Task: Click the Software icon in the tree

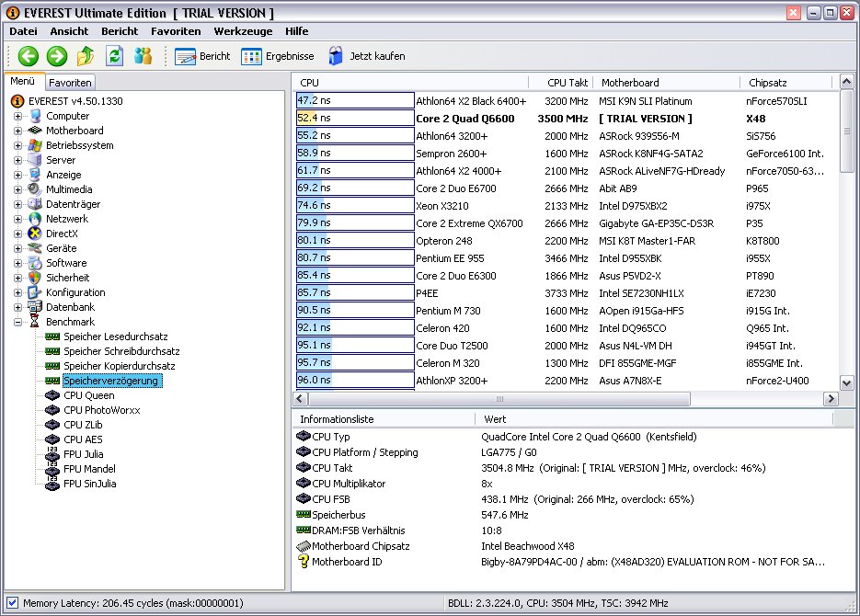Action: (35, 263)
